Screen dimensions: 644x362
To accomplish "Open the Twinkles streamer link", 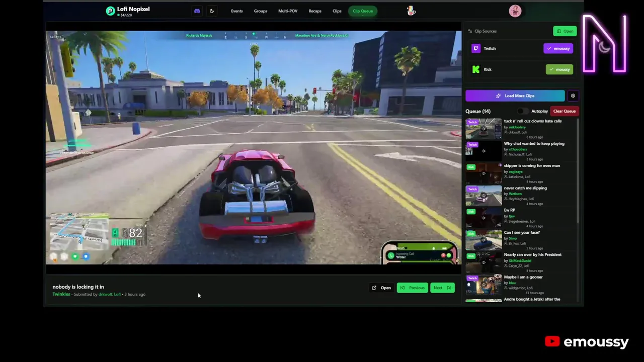I will [x=61, y=294].
